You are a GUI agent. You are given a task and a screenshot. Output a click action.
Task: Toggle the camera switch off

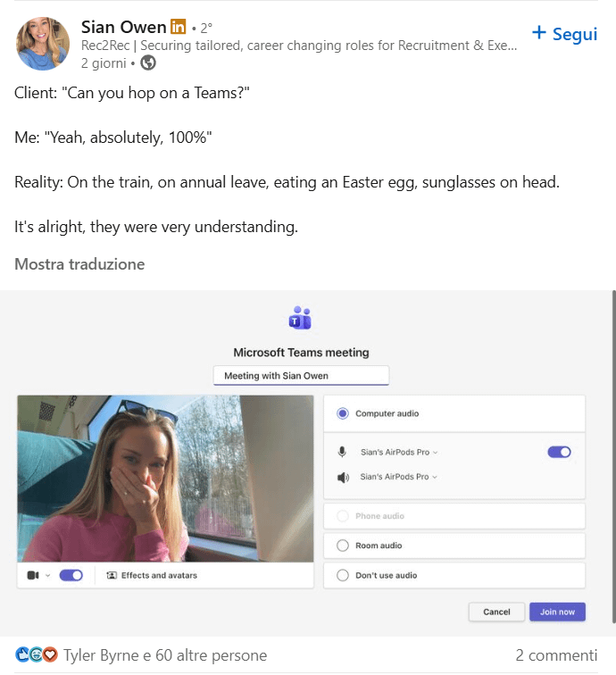click(71, 576)
